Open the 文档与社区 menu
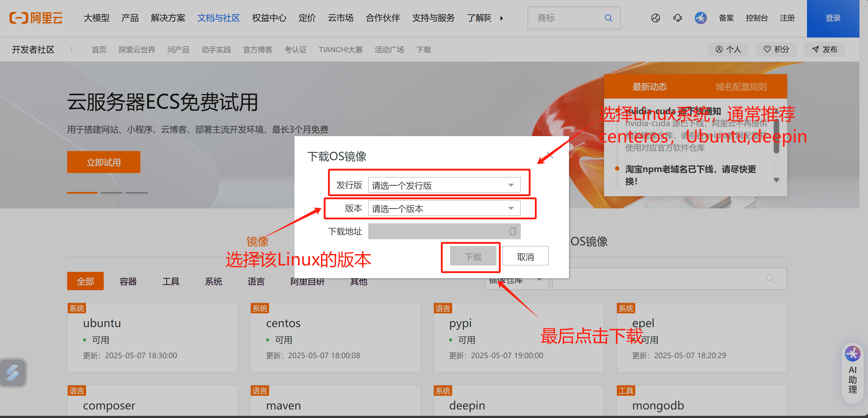The image size is (868, 418). (x=218, y=18)
